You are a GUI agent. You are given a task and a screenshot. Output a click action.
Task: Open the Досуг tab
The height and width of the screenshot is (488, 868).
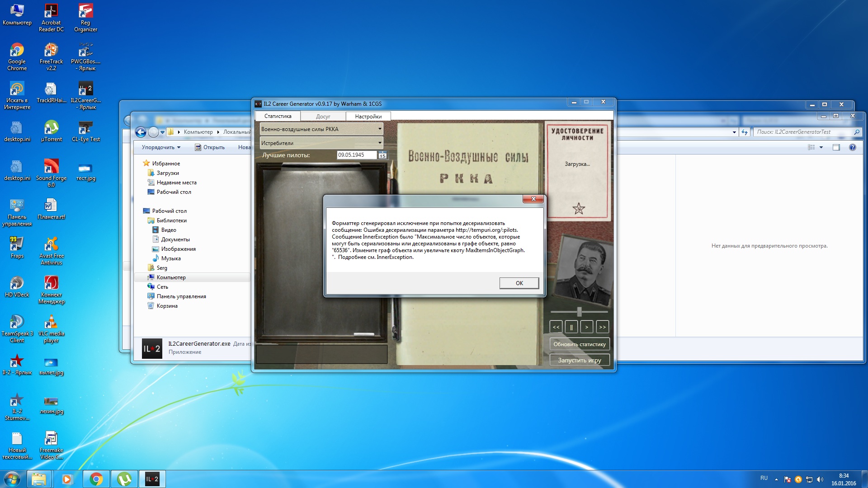pos(323,117)
